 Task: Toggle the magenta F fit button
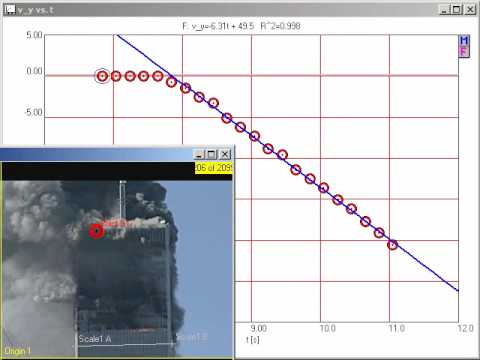coord(464,52)
